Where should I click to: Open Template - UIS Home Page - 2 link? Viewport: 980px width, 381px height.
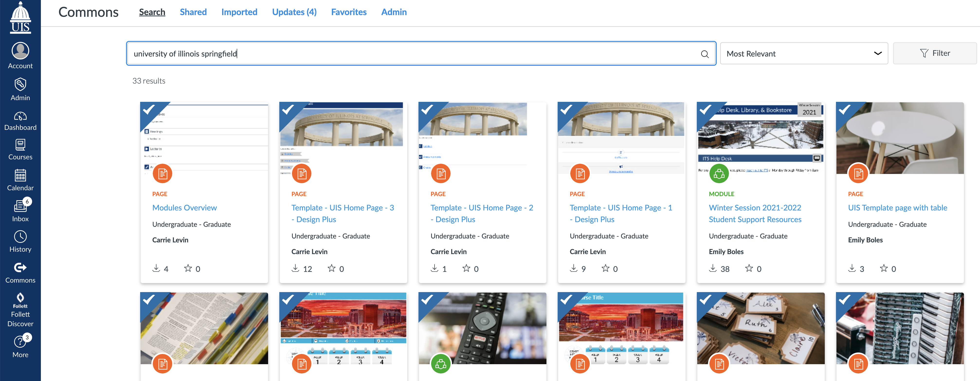pos(482,213)
